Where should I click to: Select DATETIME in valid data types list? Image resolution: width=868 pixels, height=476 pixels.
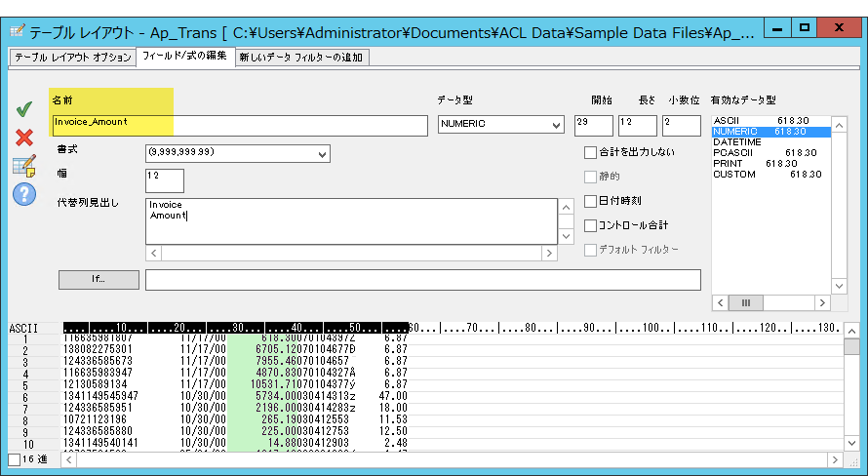(737, 141)
